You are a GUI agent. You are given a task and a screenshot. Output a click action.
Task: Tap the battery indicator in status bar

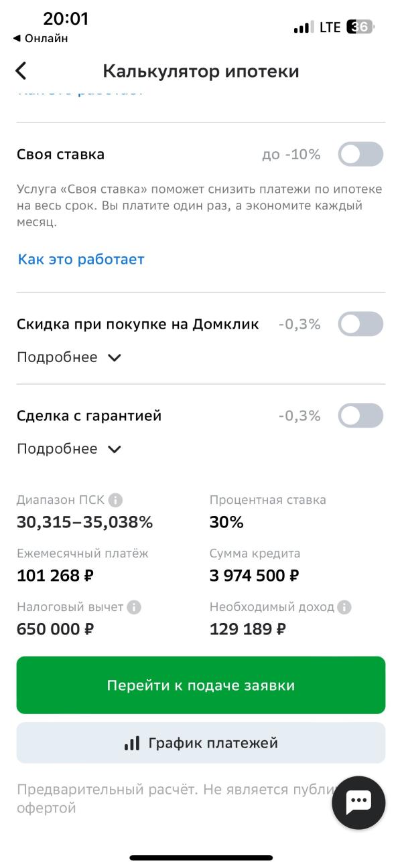pyautogui.click(x=360, y=27)
